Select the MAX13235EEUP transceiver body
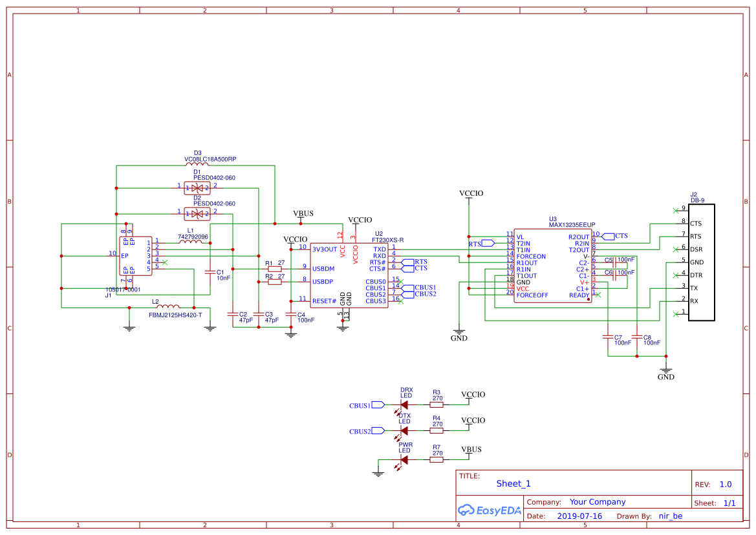756x535 pixels. tap(552, 266)
